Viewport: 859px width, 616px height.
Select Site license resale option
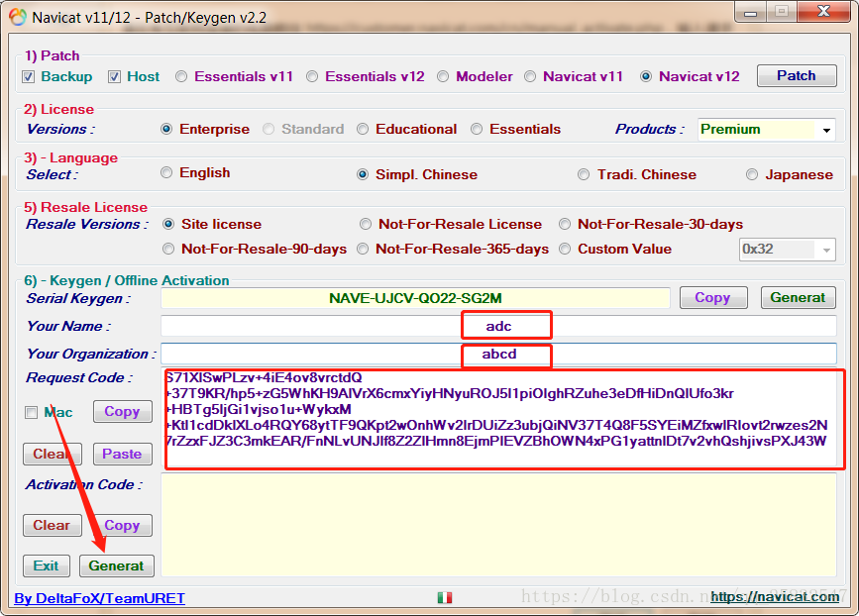[x=168, y=224]
